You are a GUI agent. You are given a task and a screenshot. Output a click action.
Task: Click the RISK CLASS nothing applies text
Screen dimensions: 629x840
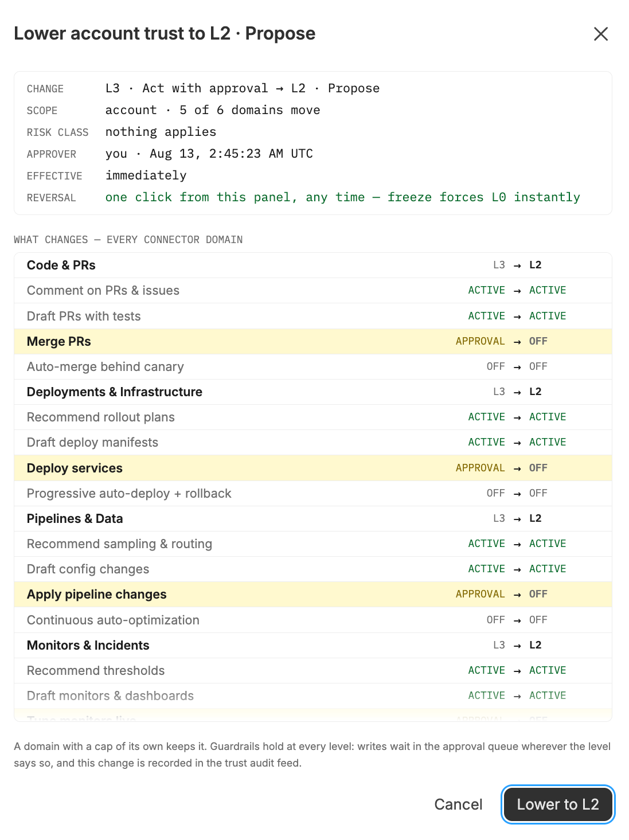(x=161, y=132)
